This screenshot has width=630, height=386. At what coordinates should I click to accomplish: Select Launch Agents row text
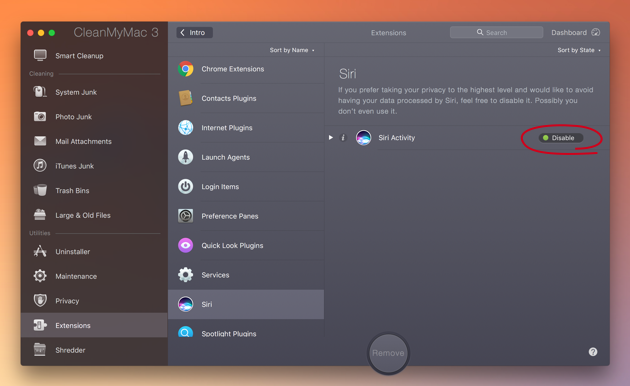coord(225,157)
